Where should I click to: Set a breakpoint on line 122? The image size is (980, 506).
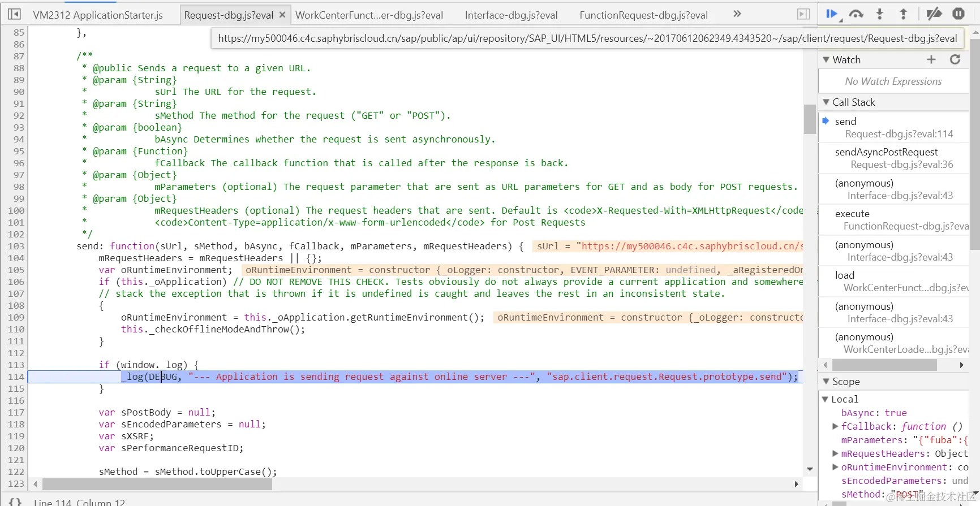click(x=16, y=472)
